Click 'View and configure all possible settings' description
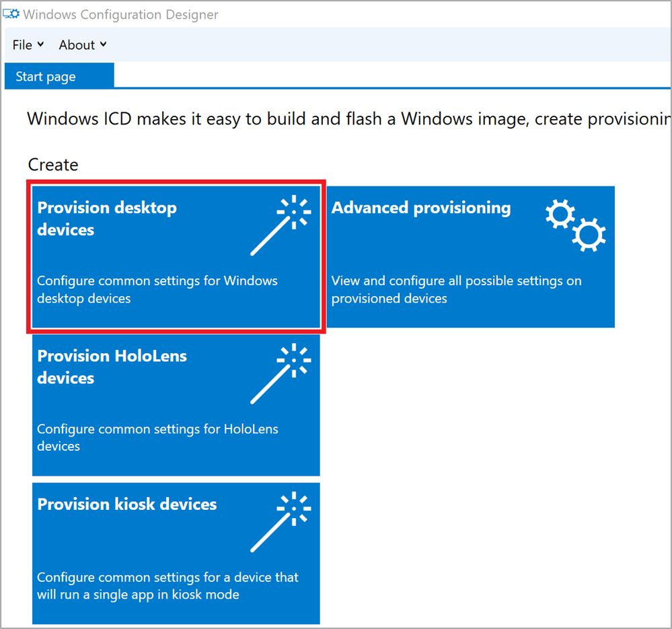672x629 pixels. click(x=457, y=290)
